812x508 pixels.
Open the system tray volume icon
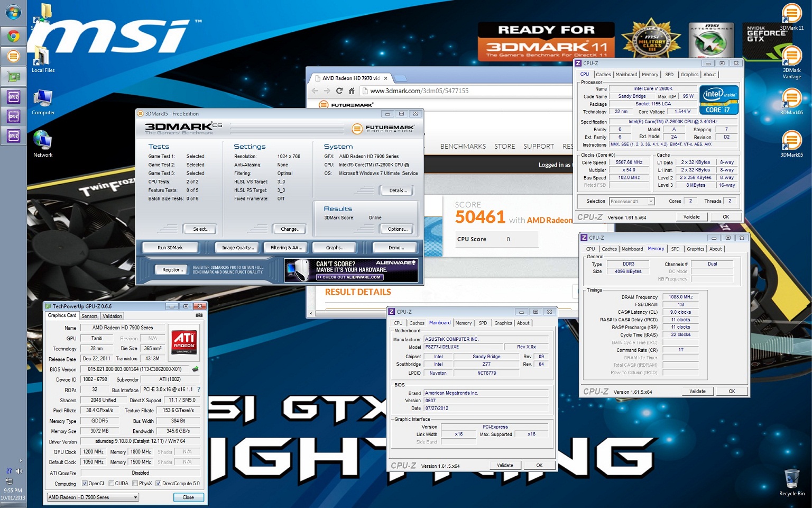point(19,471)
